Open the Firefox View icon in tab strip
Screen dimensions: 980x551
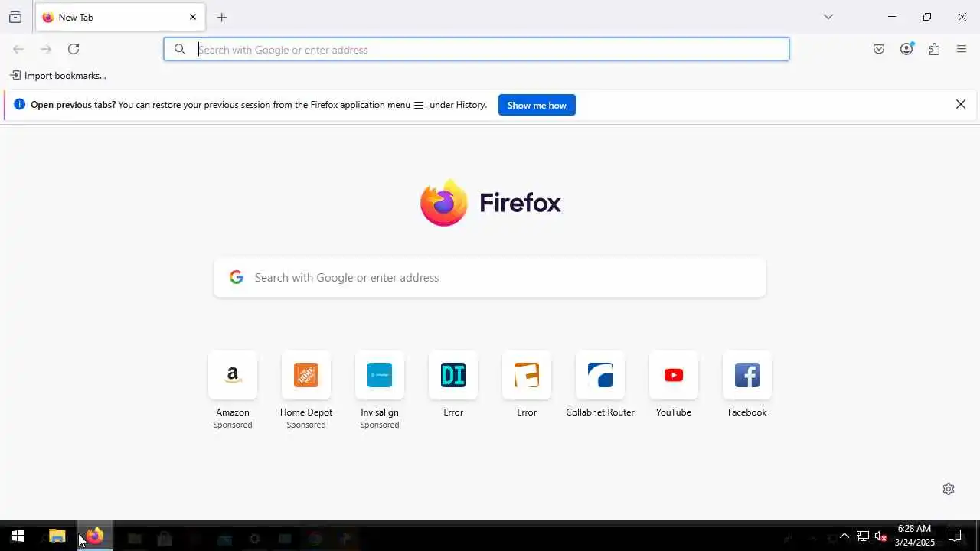(15, 17)
